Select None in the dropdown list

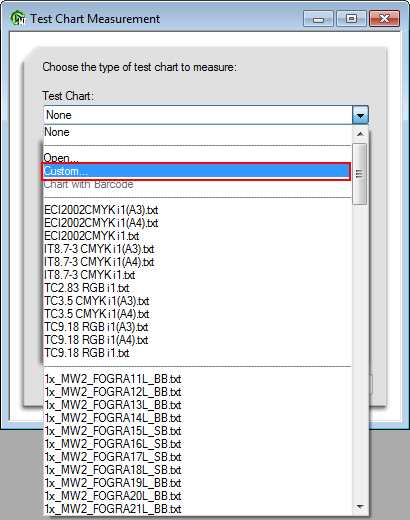197,132
